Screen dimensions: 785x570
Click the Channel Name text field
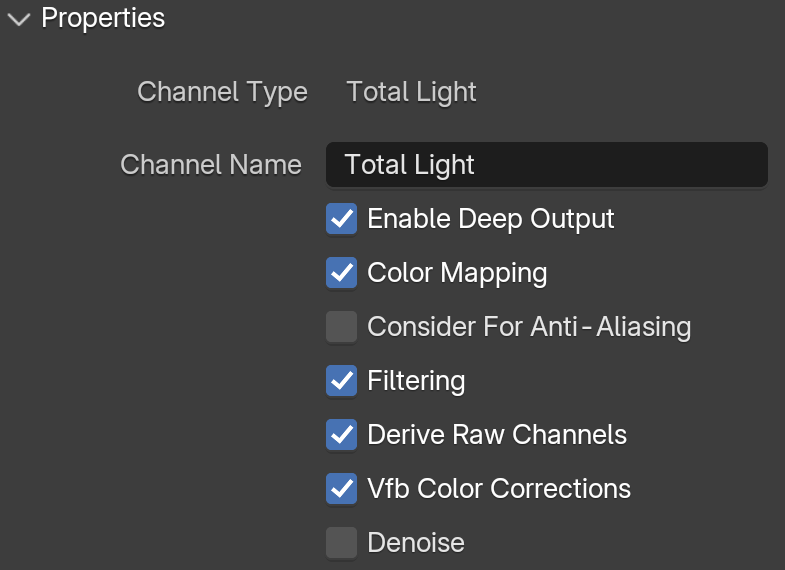pos(547,165)
